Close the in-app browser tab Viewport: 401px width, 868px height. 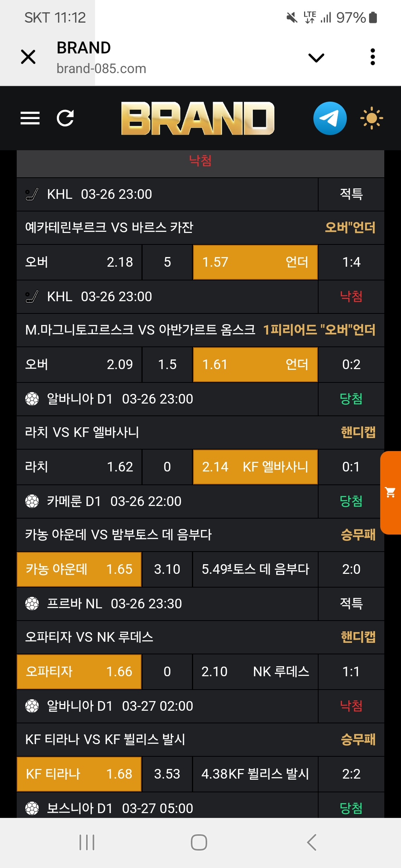coord(28,57)
